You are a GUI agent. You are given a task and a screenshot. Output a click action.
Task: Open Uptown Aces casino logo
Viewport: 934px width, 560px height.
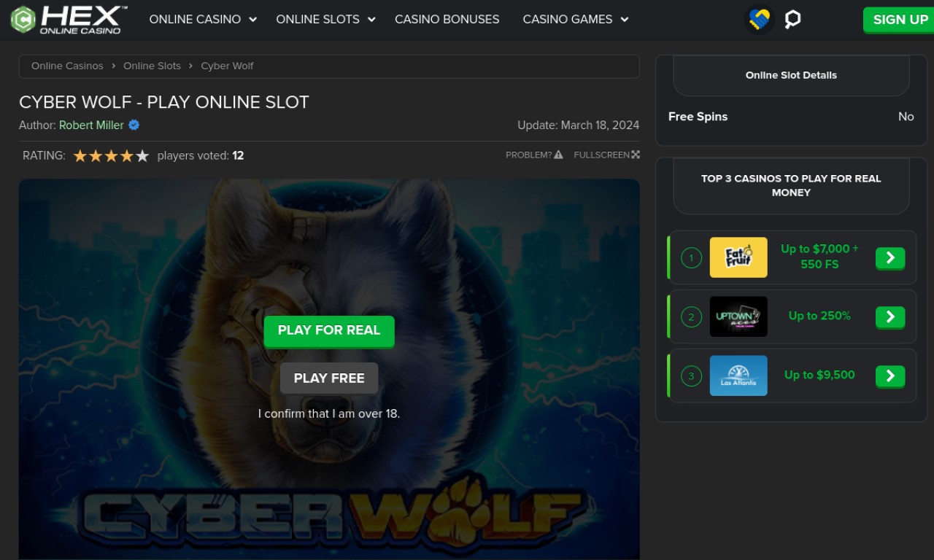[738, 316]
